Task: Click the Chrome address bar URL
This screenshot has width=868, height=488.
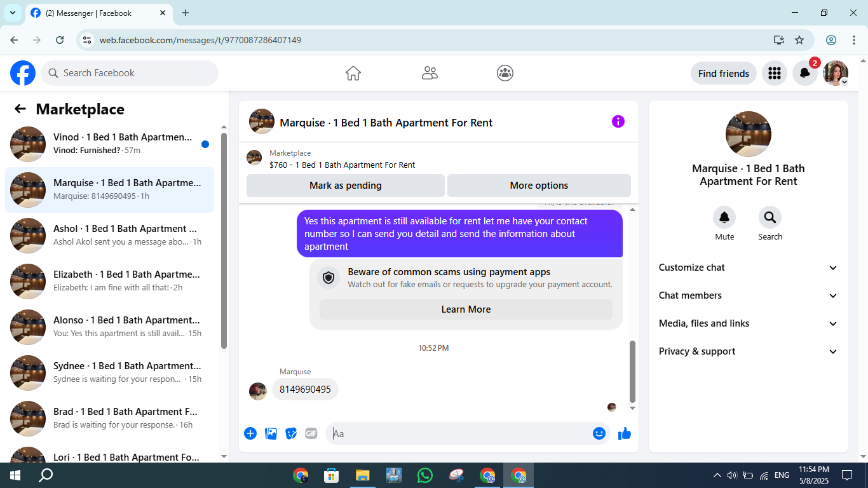Action: tap(200, 40)
